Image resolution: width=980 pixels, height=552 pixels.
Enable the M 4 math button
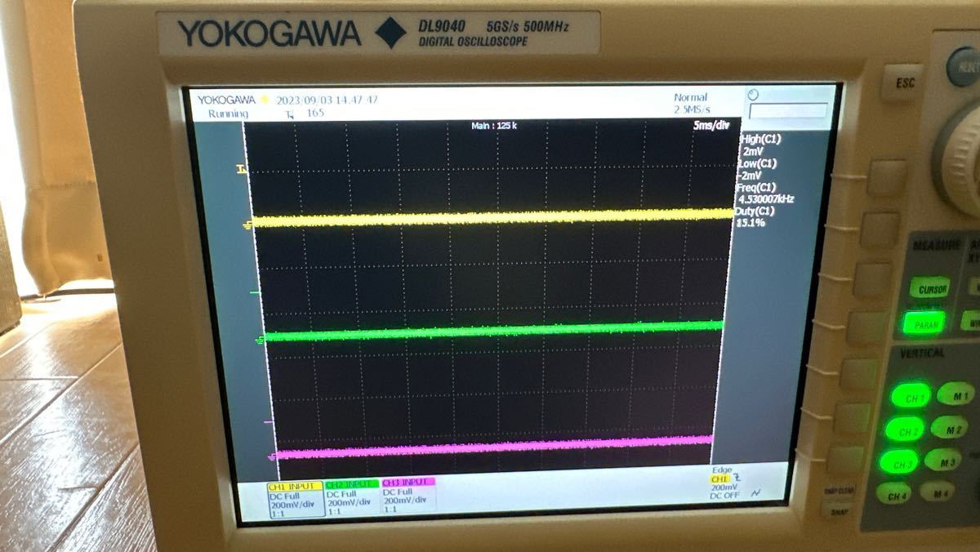coord(937,491)
